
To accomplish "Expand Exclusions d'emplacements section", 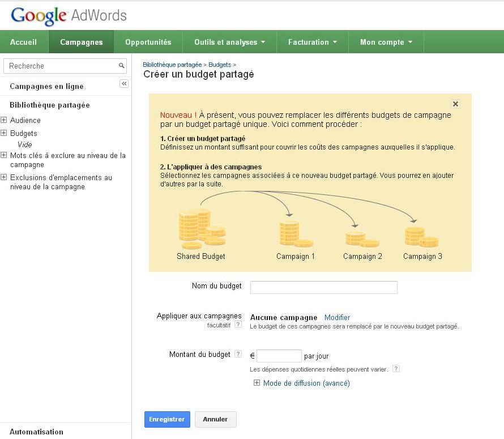I will click(4, 177).
